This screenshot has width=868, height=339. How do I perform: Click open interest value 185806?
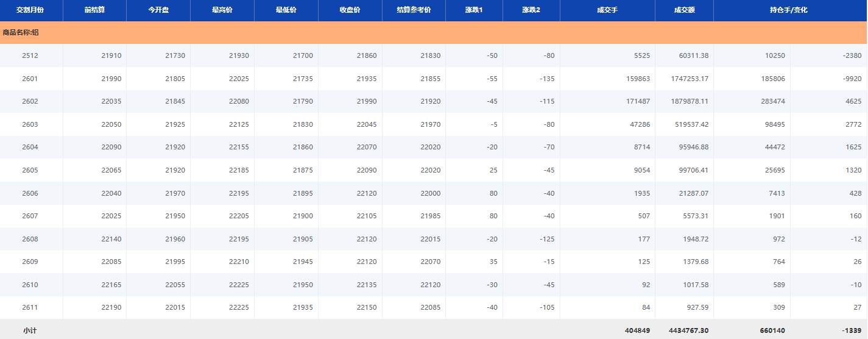pos(771,79)
